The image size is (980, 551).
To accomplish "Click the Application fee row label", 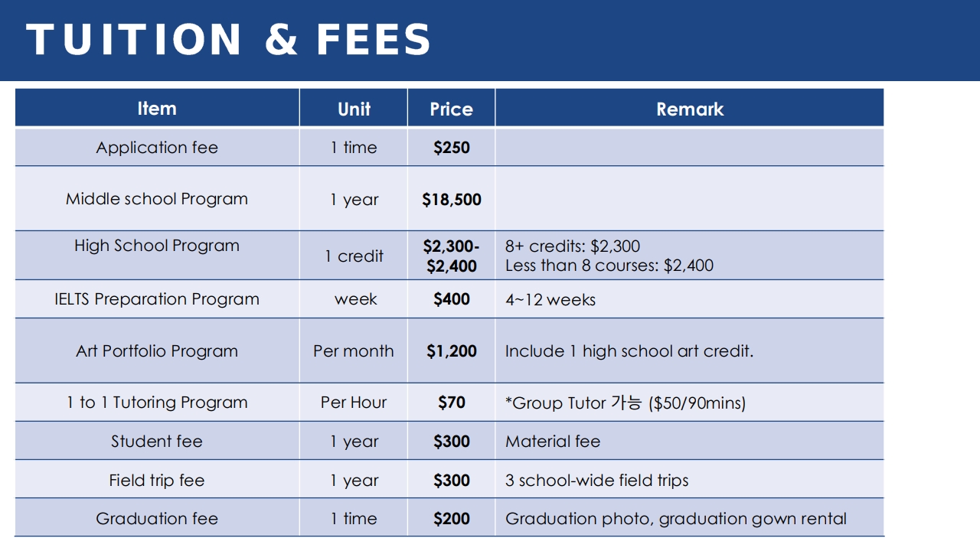I will (x=157, y=148).
